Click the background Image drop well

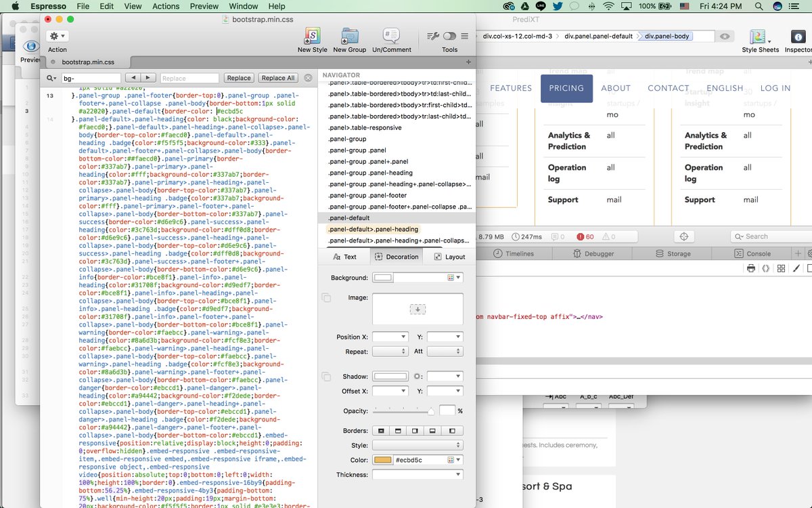pyautogui.click(x=418, y=309)
